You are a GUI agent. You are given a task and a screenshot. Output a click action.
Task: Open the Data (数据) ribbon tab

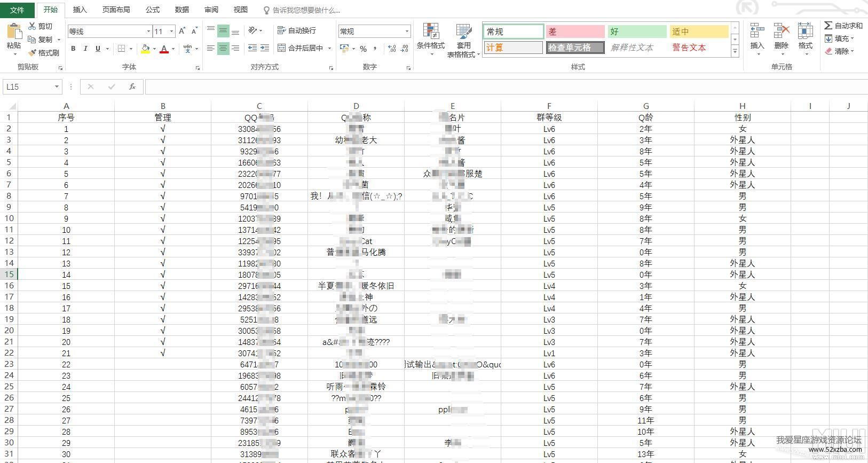point(182,10)
